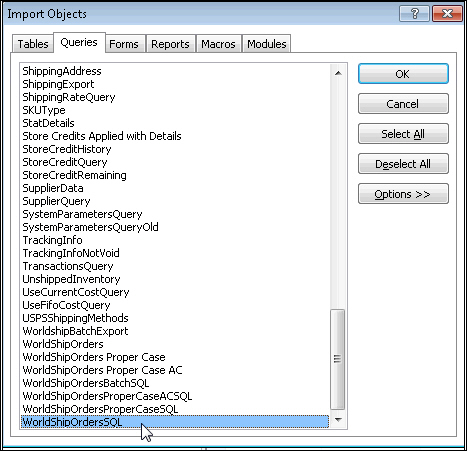Switch to the Tables tab
The height and width of the screenshot is (451, 467).
(x=33, y=44)
